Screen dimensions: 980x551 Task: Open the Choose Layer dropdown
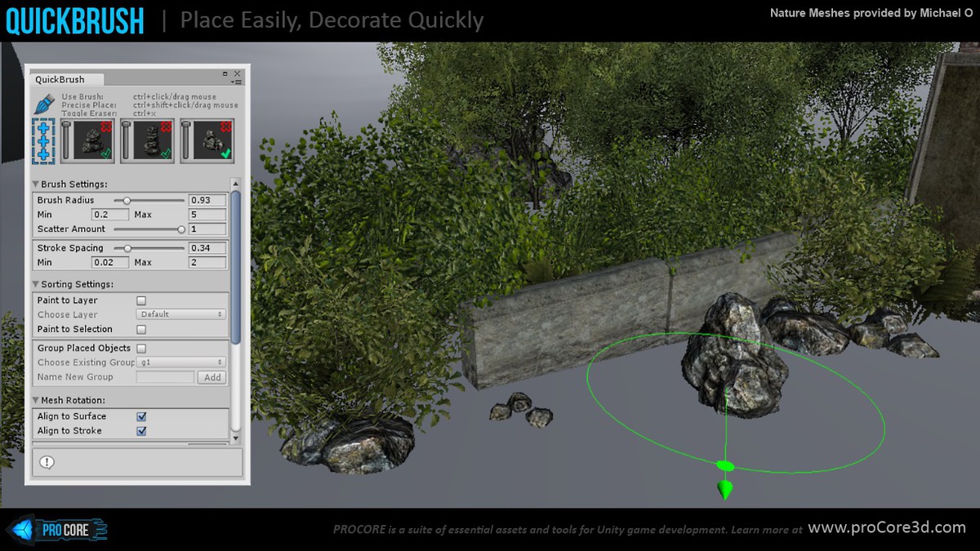181,314
